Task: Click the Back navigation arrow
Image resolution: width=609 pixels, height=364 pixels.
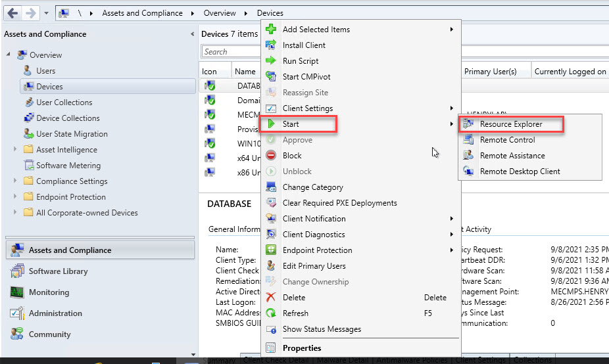Action: coord(12,12)
